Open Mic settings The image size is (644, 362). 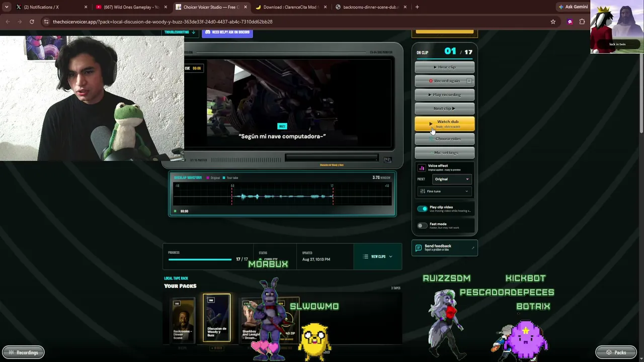tap(444, 152)
